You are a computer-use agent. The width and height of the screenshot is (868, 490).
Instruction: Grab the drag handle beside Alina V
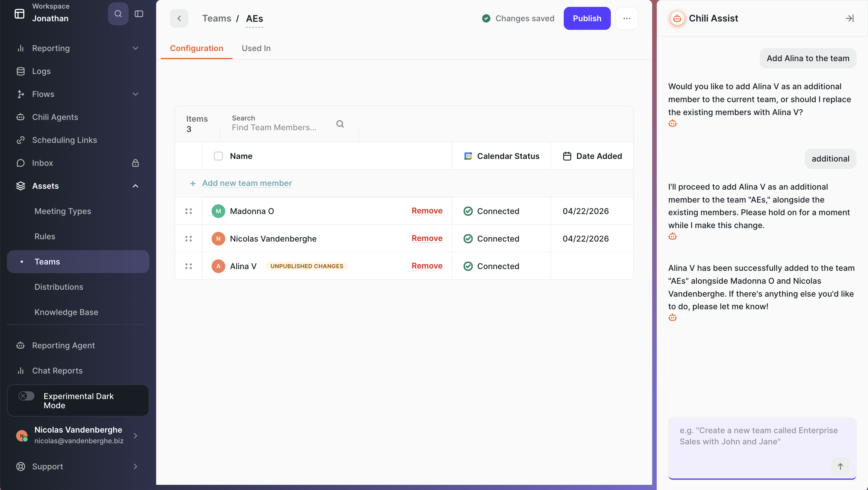189,266
